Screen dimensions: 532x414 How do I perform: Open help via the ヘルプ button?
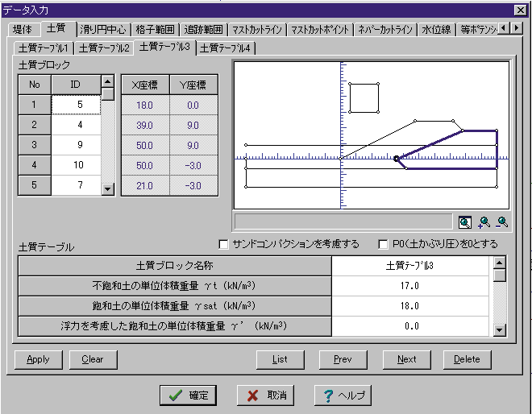(x=343, y=395)
